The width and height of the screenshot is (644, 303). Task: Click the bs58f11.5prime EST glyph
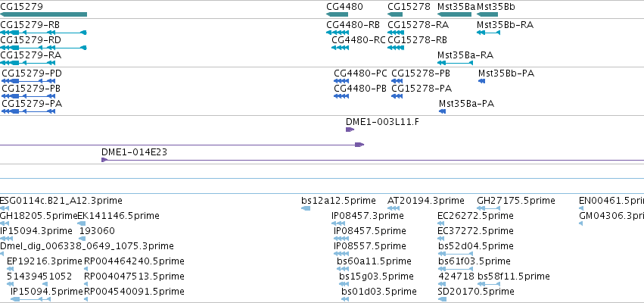[488, 284]
